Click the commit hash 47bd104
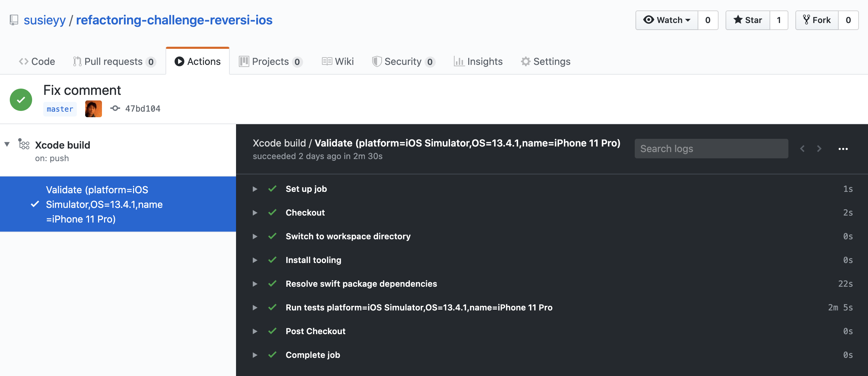 pos(142,109)
